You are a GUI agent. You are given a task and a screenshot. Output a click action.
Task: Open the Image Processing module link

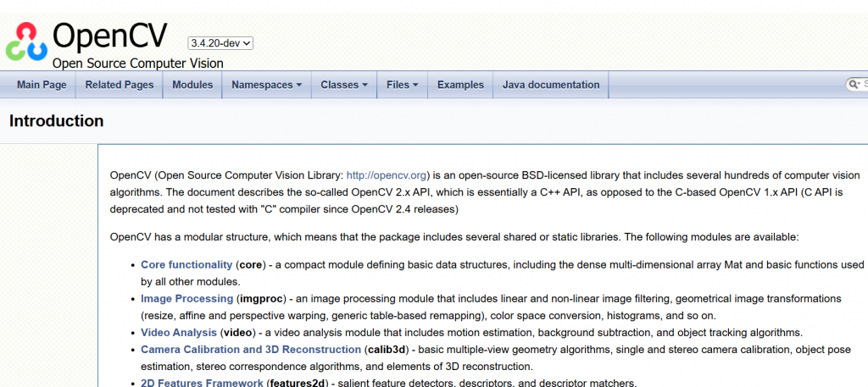[186, 299]
